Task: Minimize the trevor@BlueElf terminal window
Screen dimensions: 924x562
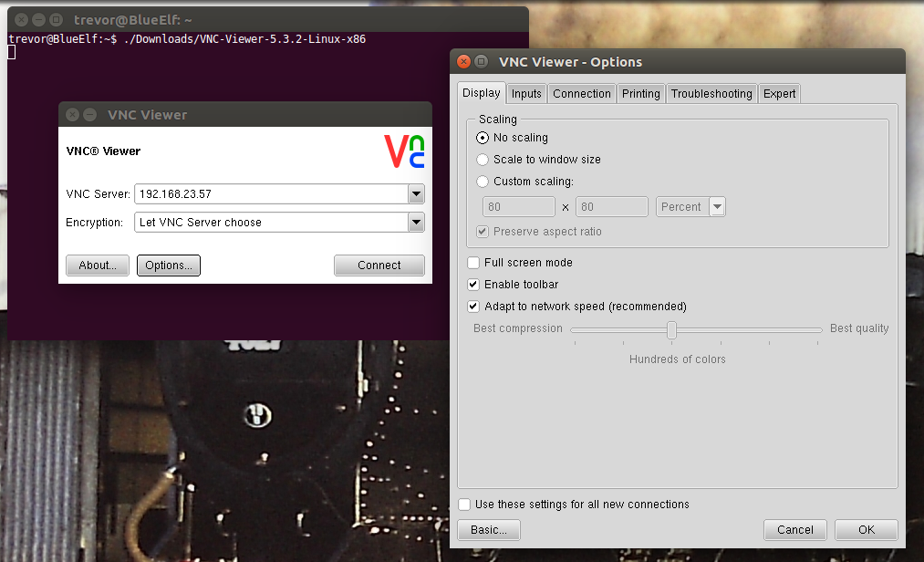Action: (x=39, y=19)
